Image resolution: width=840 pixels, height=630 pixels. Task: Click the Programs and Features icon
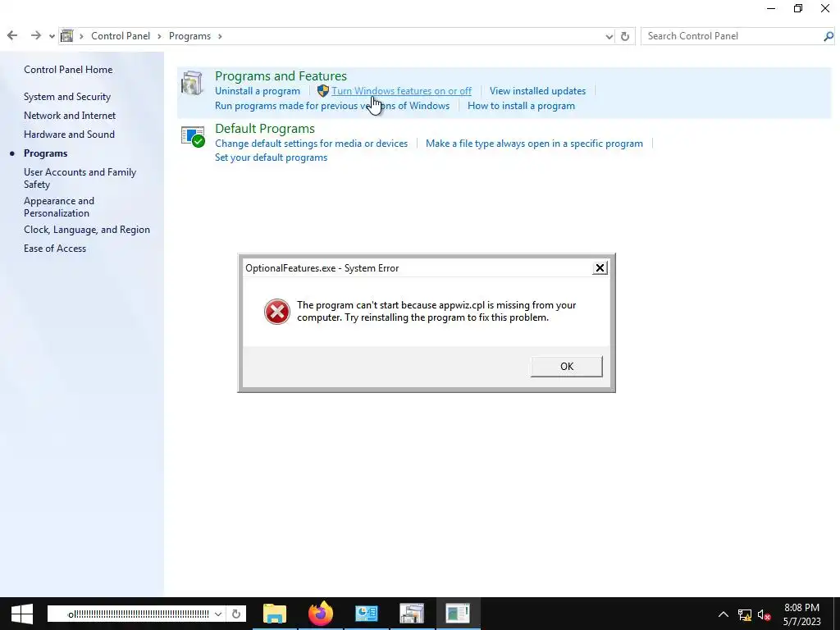tap(192, 84)
